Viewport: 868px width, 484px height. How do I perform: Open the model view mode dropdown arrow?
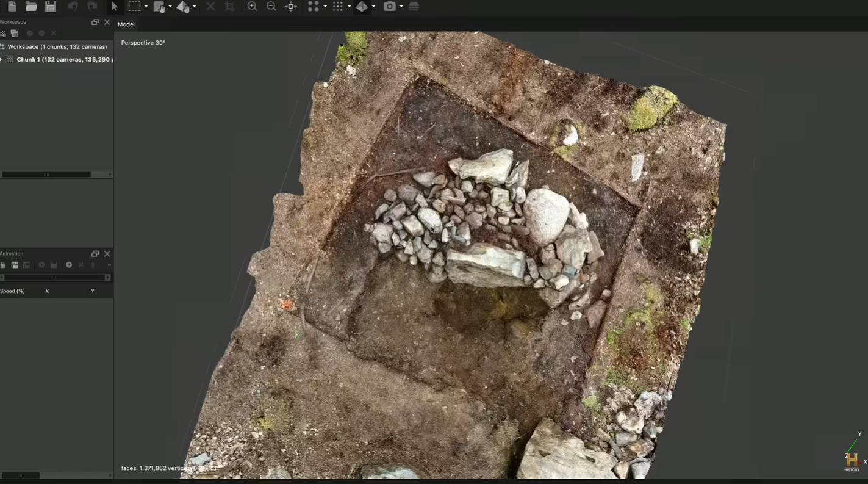[x=373, y=7]
